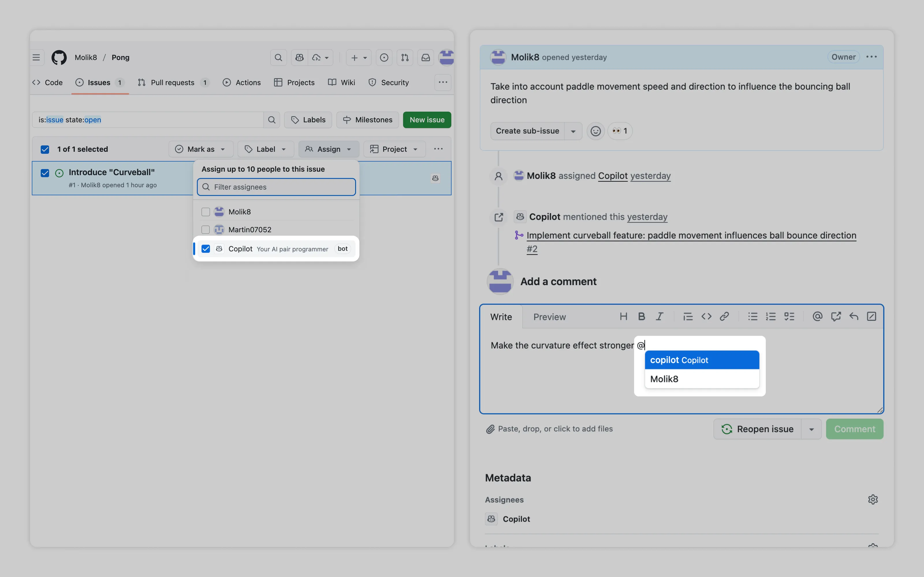Image resolution: width=924 pixels, height=577 pixels.
Task: Expand the Label dropdown
Action: pyautogui.click(x=265, y=149)
